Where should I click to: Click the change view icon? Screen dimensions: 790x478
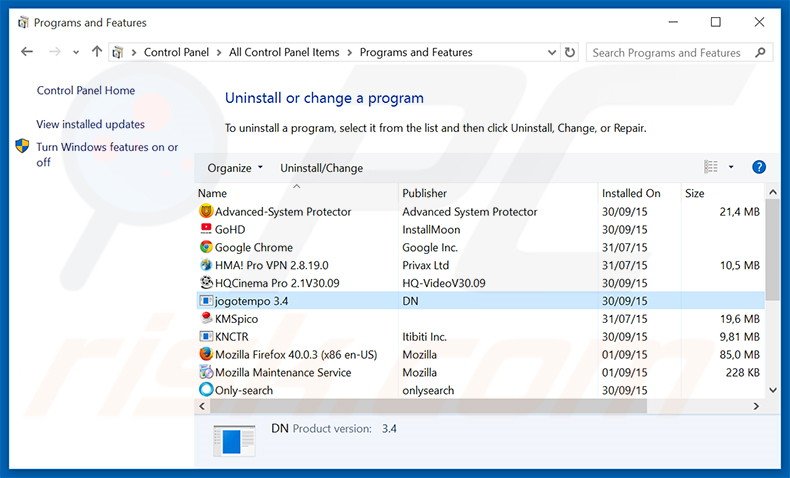click(711, 167)
